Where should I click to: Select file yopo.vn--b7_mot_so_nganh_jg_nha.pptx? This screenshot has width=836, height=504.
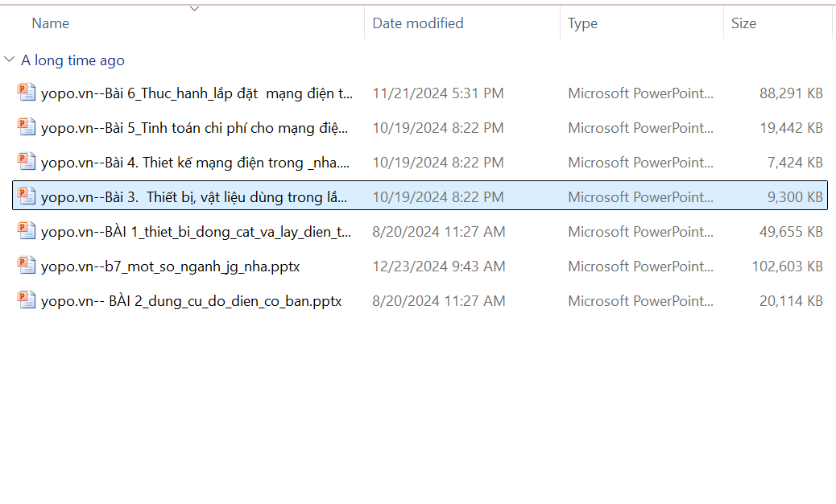pos(170,266)
